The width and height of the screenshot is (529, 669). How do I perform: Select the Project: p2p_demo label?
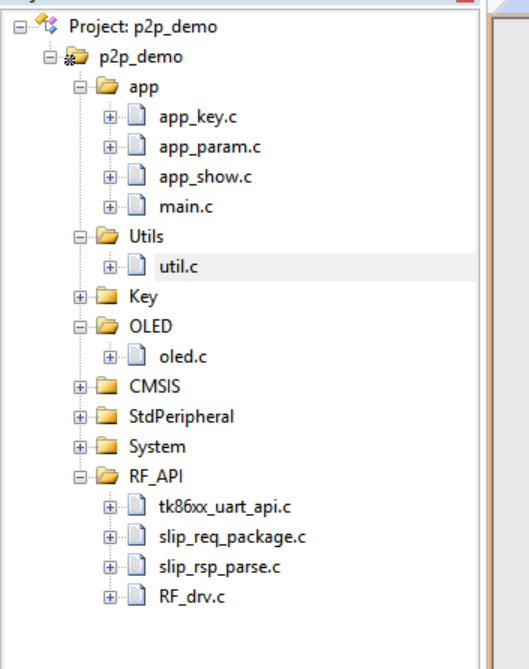click(143, 27)
